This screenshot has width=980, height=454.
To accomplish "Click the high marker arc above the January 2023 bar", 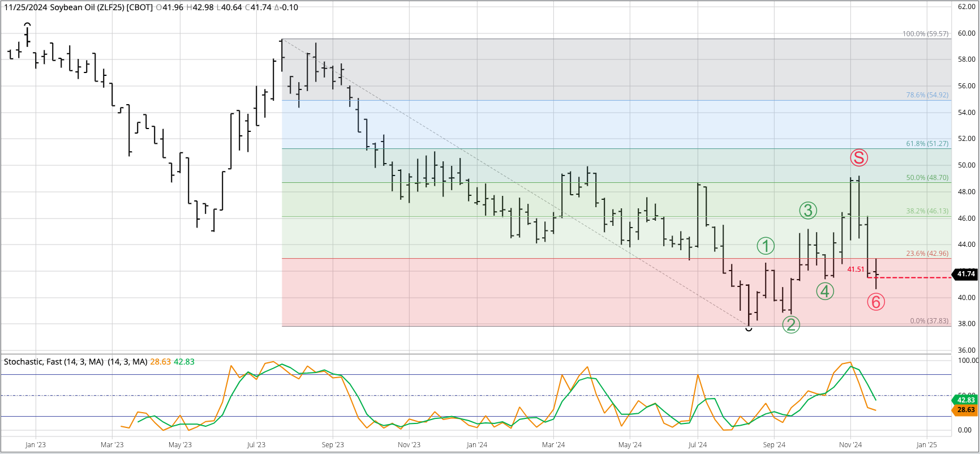I will pyautogui.click(x=27, y=25).
